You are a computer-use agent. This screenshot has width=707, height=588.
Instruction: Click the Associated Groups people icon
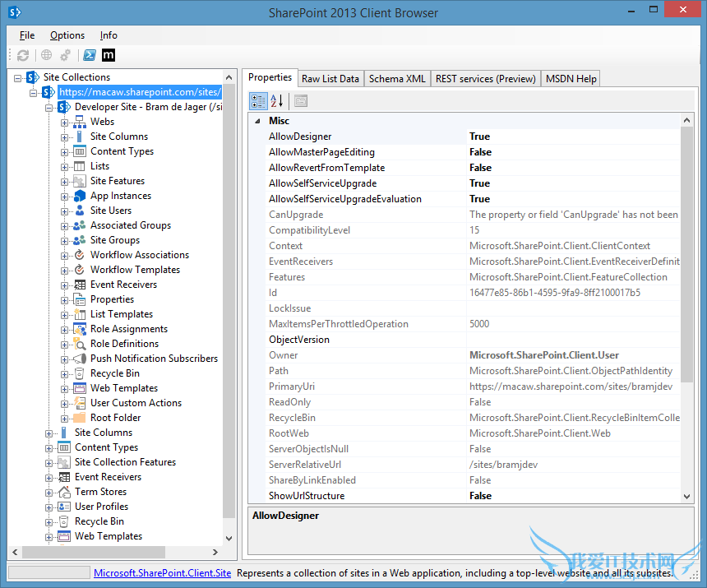pos(80,225)
